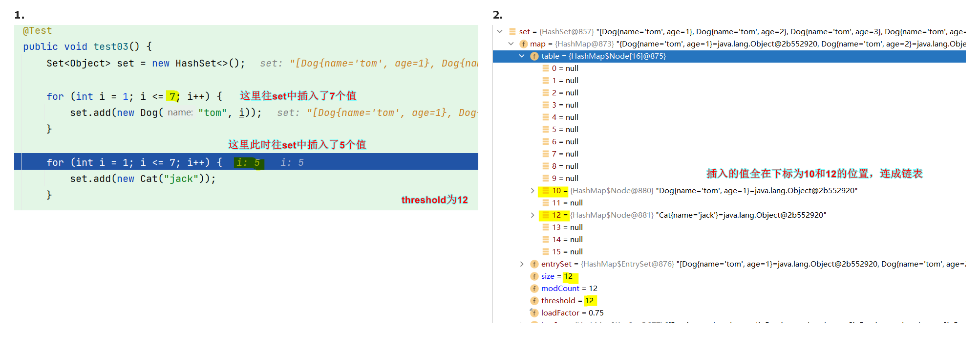980x337 pixels.
Task: Click the @Test annotation
Action: click(x=37, y=30)
